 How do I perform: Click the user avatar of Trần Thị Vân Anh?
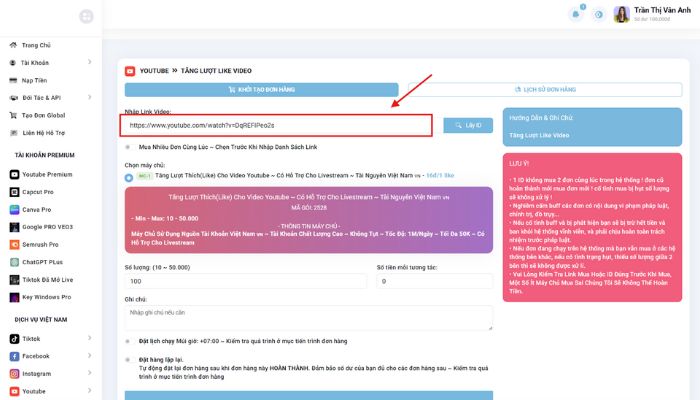pyautogui.click(x=621, y=14)
